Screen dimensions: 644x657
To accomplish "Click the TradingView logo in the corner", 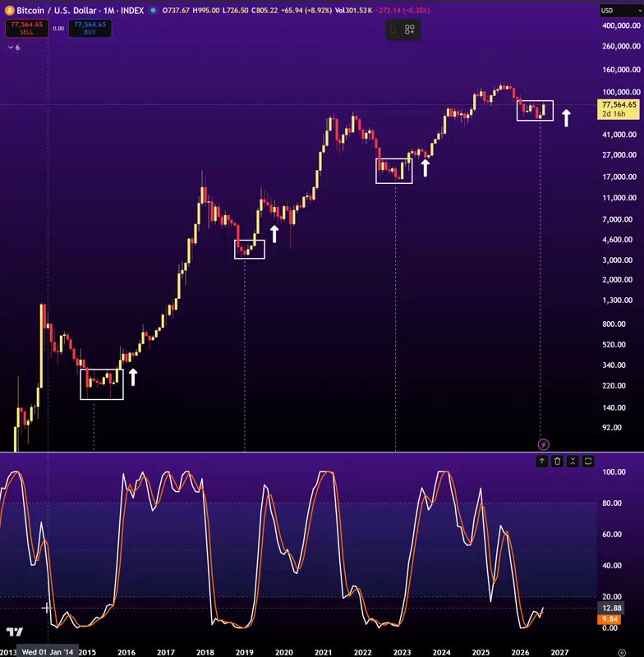I will [15, 632].
